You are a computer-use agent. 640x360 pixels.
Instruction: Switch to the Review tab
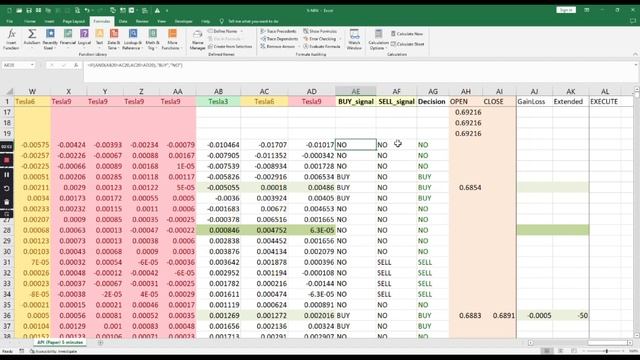pos(142,21)
